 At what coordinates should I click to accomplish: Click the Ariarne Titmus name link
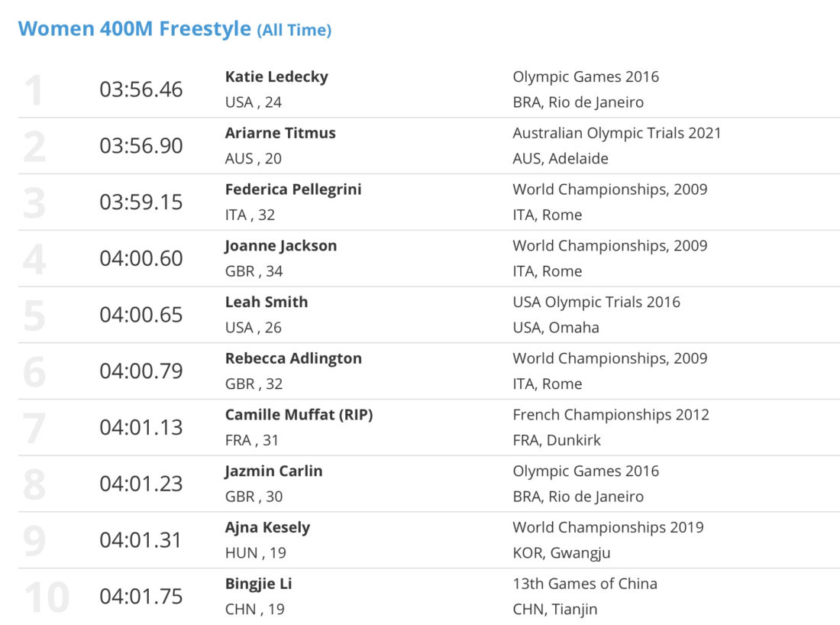click(x=280, y=133)
